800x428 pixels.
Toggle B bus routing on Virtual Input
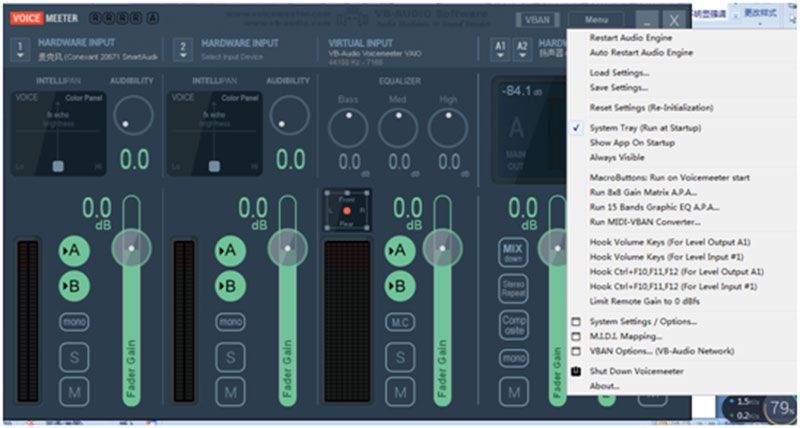400,286
